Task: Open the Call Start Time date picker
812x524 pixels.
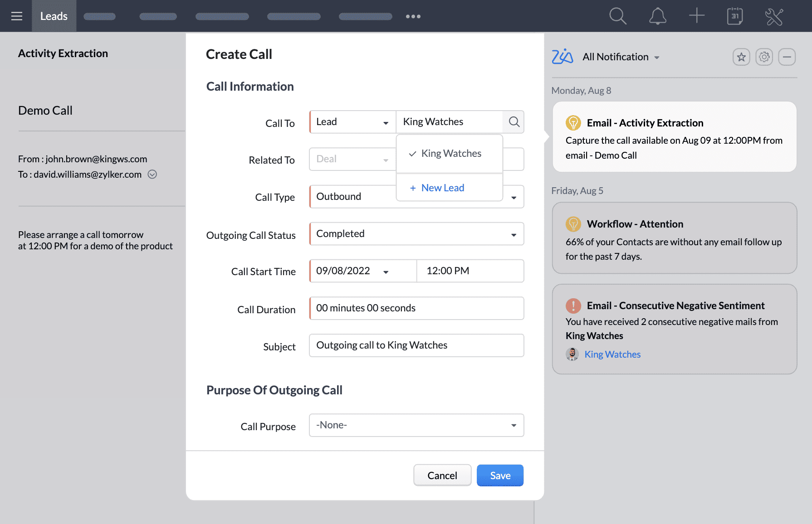Action: click(363, 271)
